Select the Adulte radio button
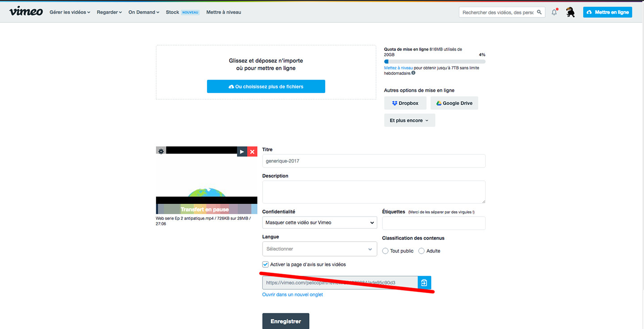Image resolution: width=644 pixels, height=329 pixels. pos(421,251)
